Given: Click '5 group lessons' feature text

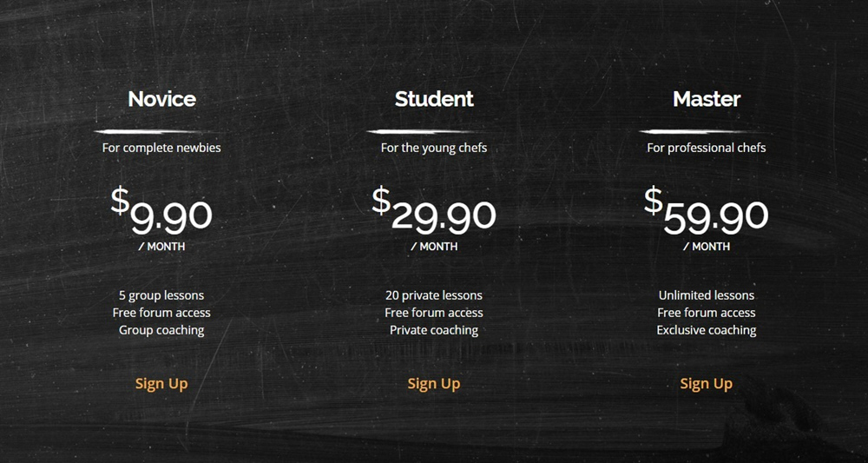Looking at the screenshot, I should coord(161,295).
